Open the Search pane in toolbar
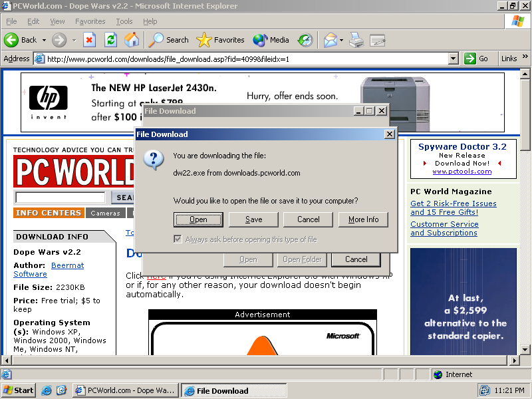The image size is (532, 399). click(169, 40)
